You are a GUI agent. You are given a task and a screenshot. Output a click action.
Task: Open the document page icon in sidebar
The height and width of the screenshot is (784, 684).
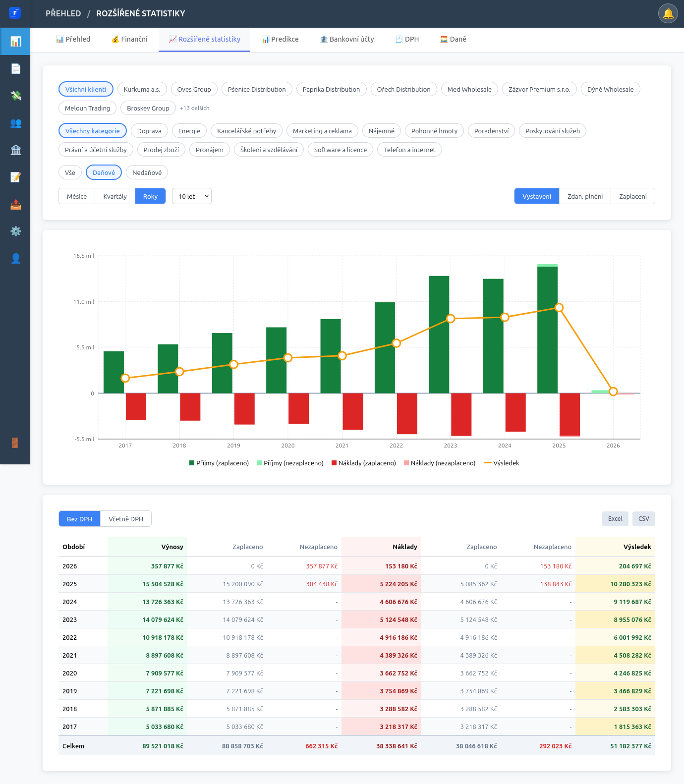point(15,68)
